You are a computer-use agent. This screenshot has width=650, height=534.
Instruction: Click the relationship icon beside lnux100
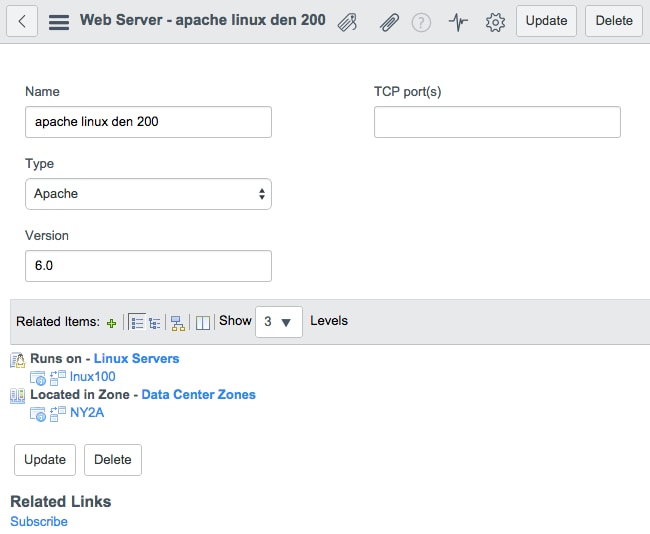coord(58,378)
